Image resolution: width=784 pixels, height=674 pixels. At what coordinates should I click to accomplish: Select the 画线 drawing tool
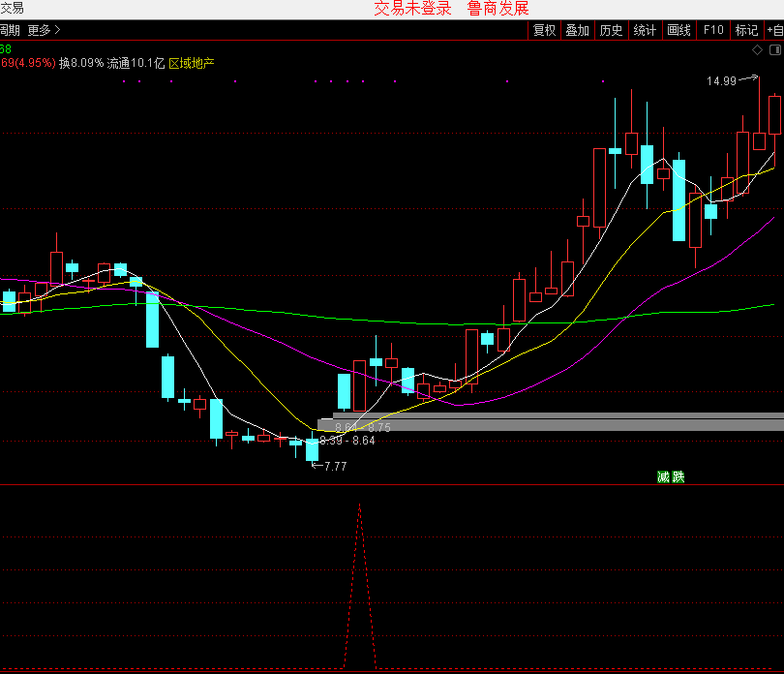click(x=678, y=30)
